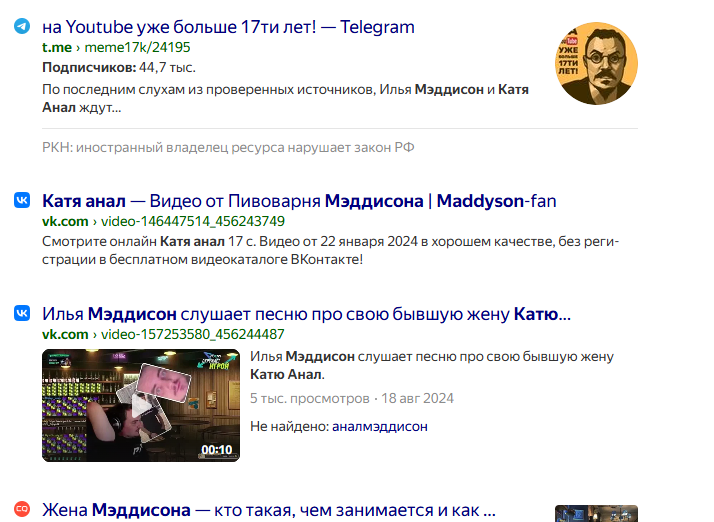Open the video-157253580_456244487 URL path
This screenshot has width=714, height=522.
193,334
